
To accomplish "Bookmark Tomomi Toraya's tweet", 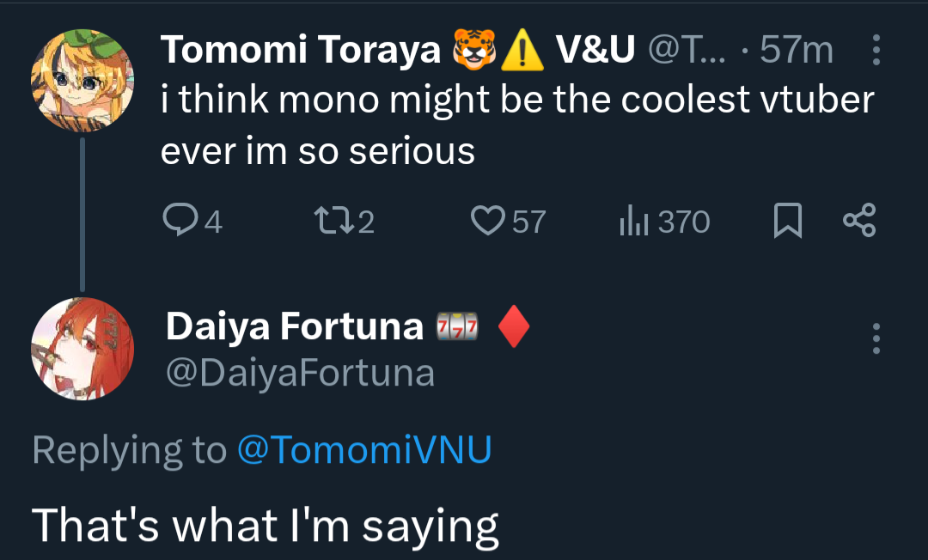I will pyautogui.click(x=788, y=222).
